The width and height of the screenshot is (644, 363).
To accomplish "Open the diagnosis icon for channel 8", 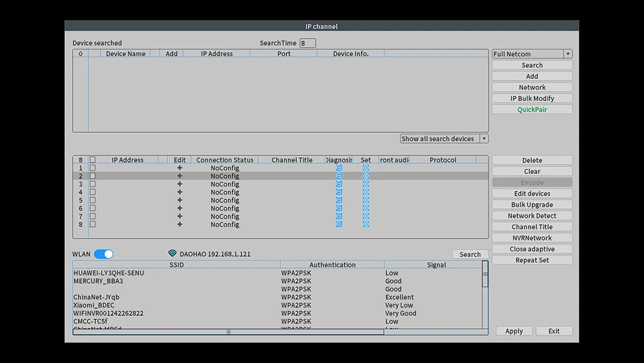I will [339, 224].
